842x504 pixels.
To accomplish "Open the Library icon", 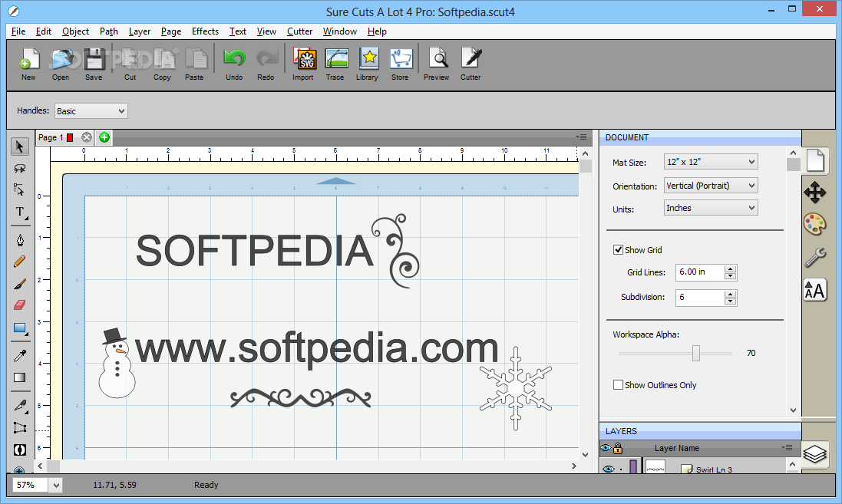I will click(x=369, y=58).
